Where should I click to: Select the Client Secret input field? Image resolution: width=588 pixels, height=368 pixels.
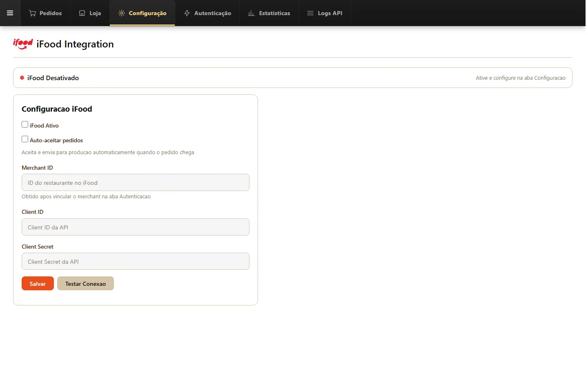(136, 261)
